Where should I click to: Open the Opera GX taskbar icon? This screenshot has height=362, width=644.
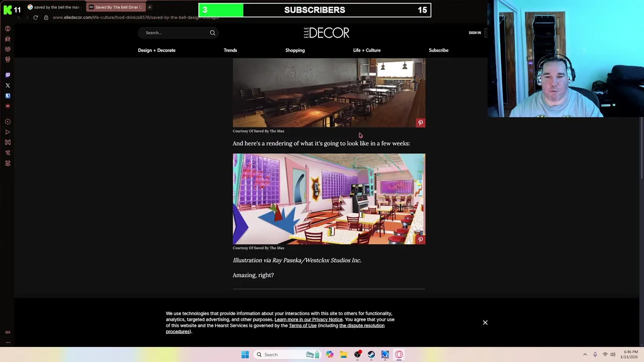[399, 354]
